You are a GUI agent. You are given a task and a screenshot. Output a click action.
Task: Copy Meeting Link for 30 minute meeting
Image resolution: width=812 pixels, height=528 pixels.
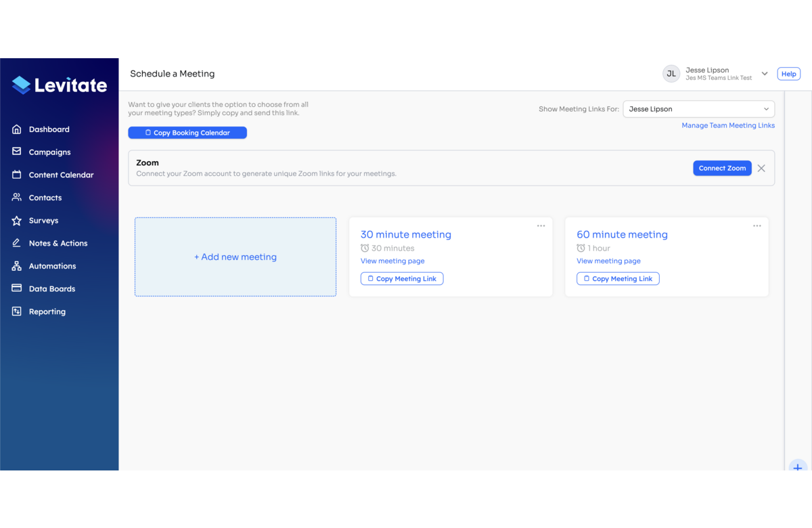click(402, 279)
